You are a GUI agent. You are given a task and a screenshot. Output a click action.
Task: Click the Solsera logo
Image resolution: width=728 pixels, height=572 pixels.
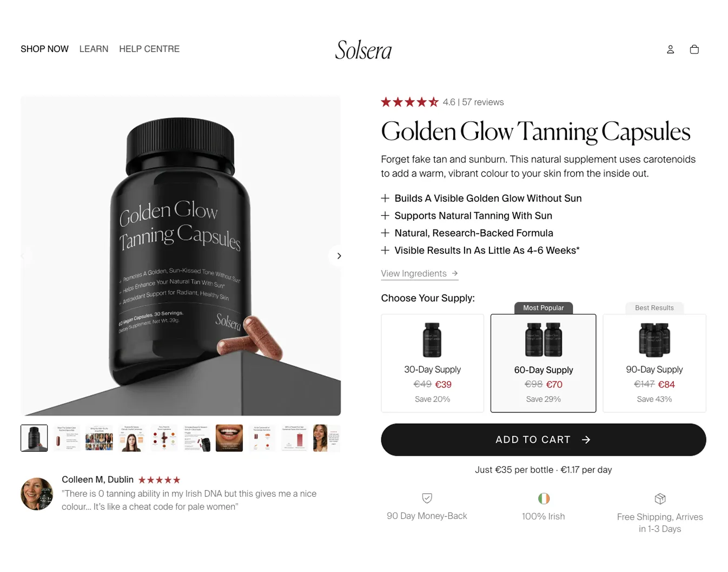click(x=363, y=50)
